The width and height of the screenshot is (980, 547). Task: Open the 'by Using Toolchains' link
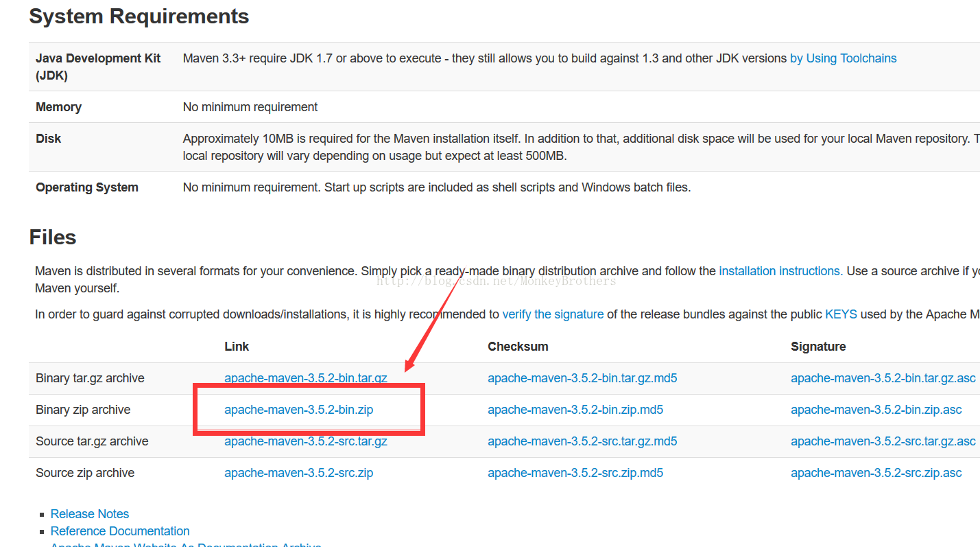(x=843, y=58)
